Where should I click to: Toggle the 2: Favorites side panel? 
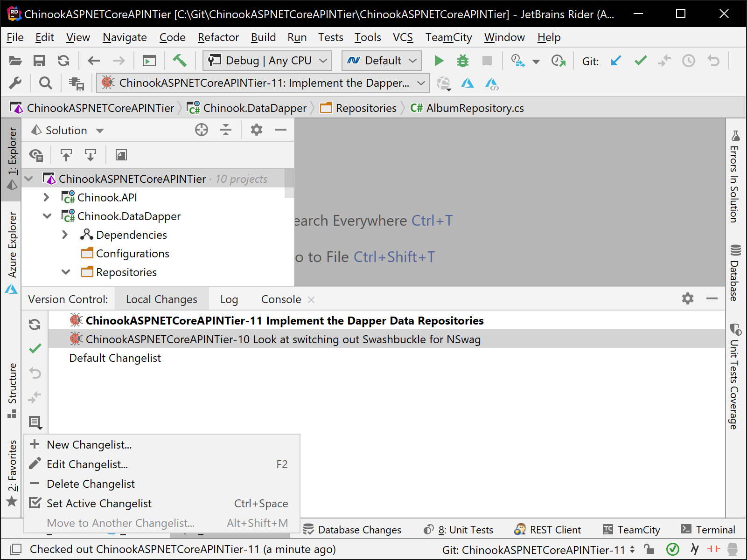coord(12,473)
